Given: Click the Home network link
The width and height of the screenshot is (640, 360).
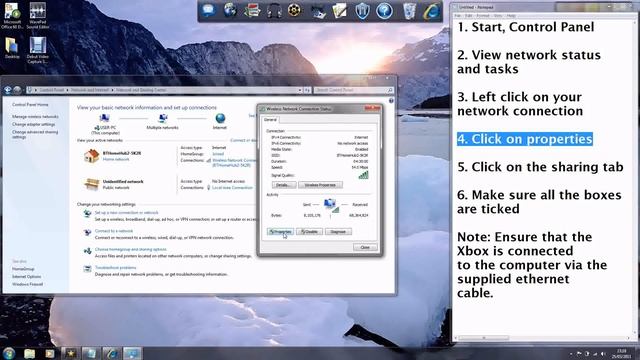Looking at the screenshot, I should click(116, 159).
